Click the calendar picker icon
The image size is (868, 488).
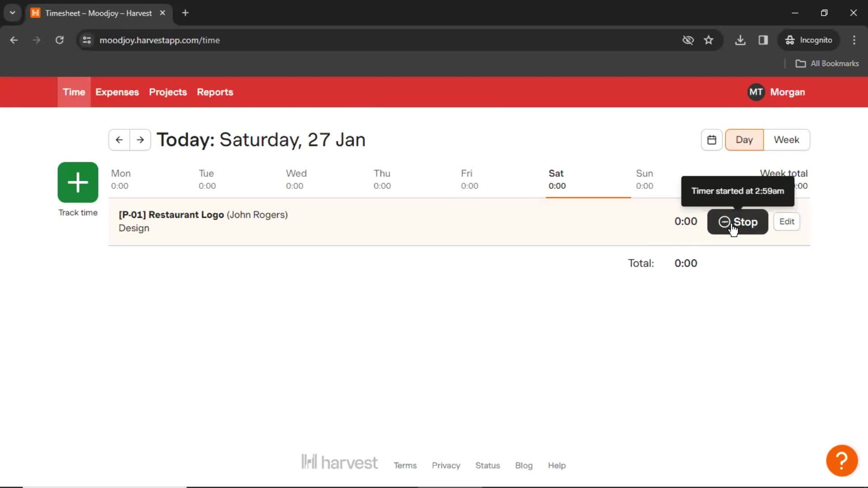[711, 140]
